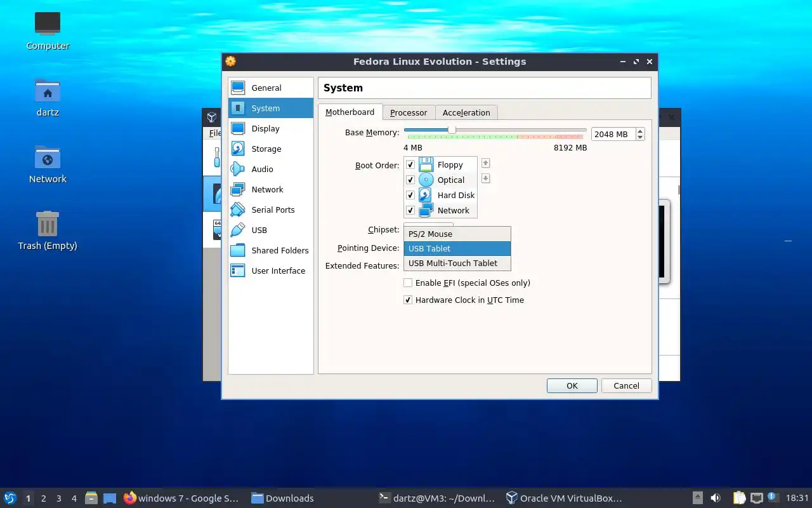Open the volume control tray icon
812x508 pixels.
(x=716, y=498)
